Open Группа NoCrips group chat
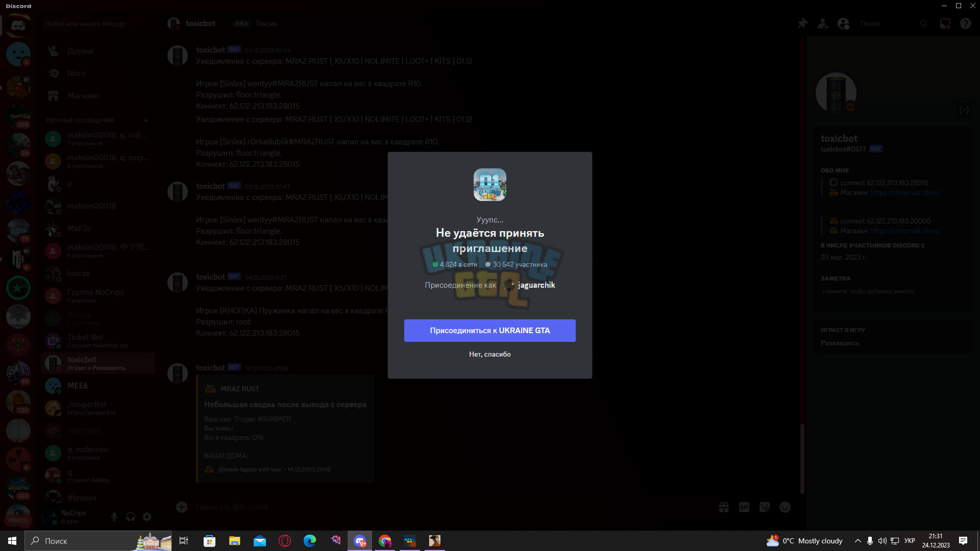This screenshot has width=980, height=551. coord(98,296)
